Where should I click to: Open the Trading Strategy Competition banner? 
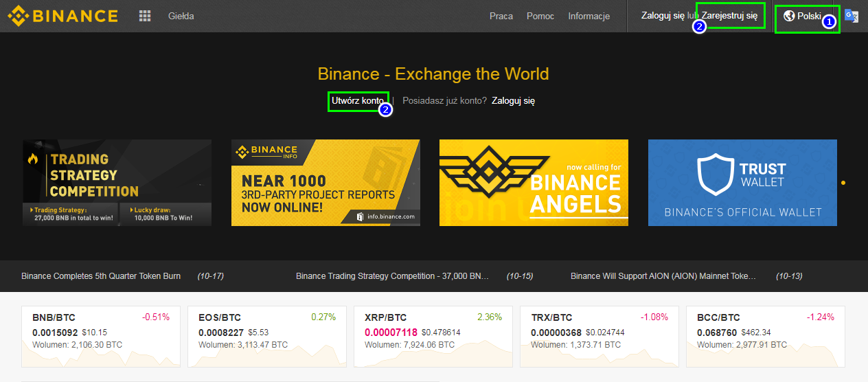pos(117,183)
